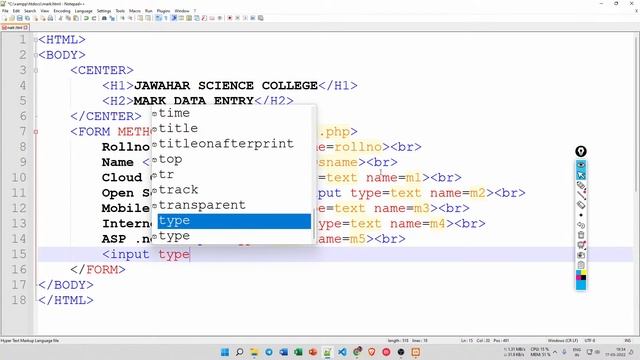Click the Replace toolbar icon
Viewport: 640px width, 360px height.
coord(113,18)
